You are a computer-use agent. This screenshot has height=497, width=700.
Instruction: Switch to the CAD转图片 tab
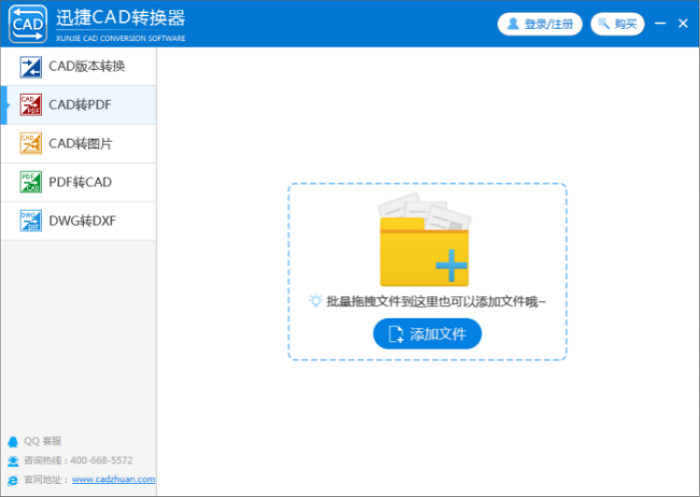[79, 143]
